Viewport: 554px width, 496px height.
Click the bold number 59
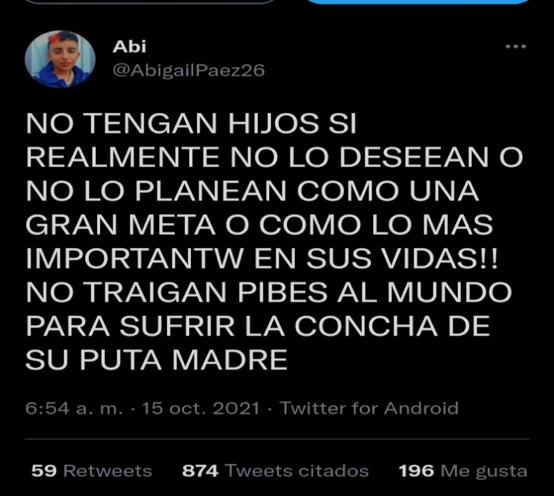click(x=44, y=471)
